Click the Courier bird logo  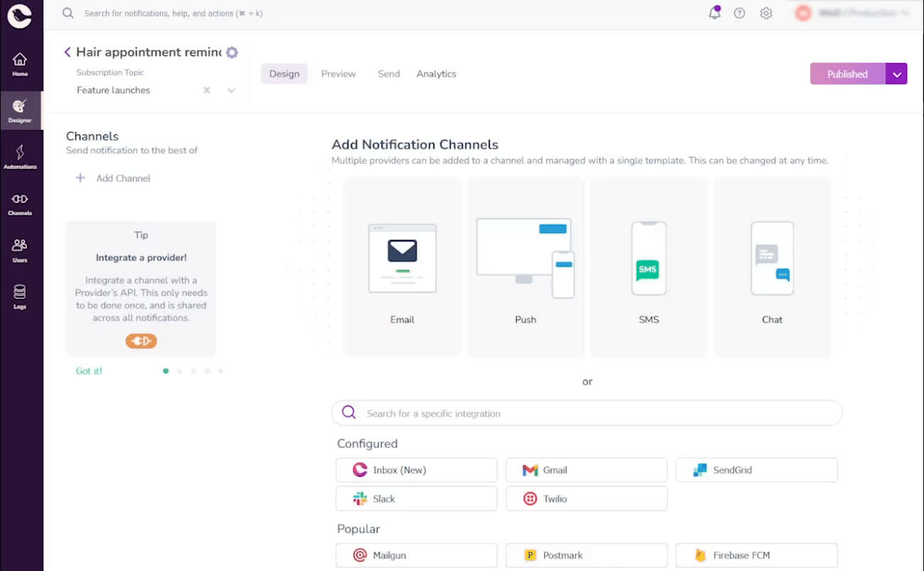click(x=20, y=16)
